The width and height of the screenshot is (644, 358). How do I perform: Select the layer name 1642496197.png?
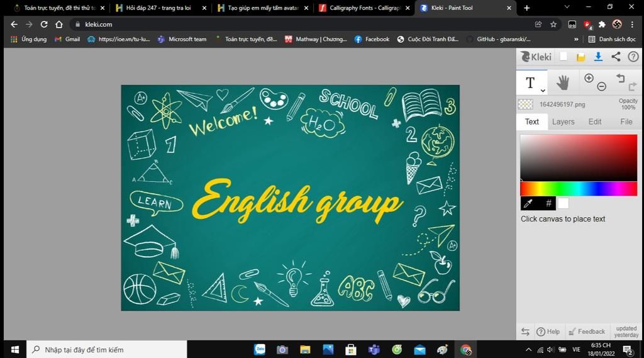coord(562,104)
